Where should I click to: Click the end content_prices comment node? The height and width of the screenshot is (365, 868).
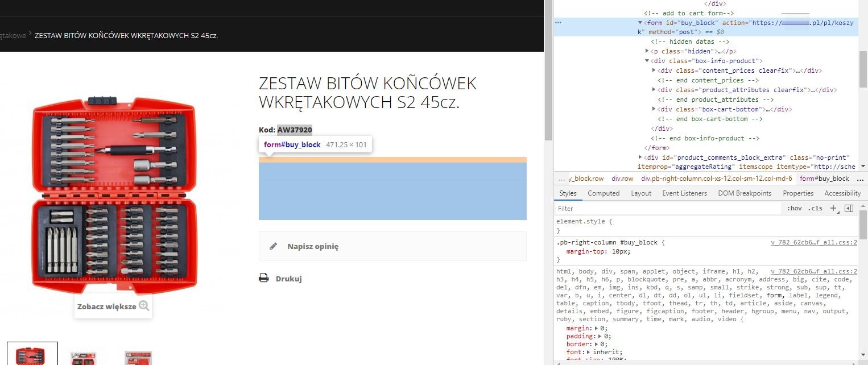tap(708, 80)
